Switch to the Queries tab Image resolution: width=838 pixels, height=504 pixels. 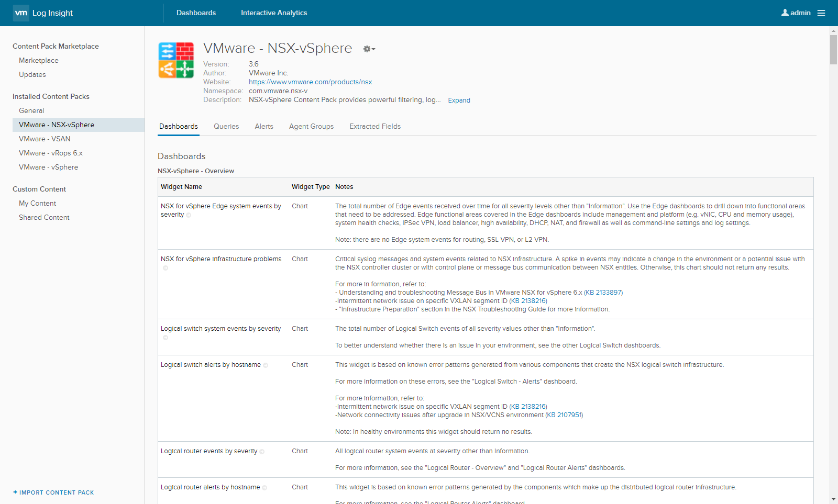pos(226,127)
